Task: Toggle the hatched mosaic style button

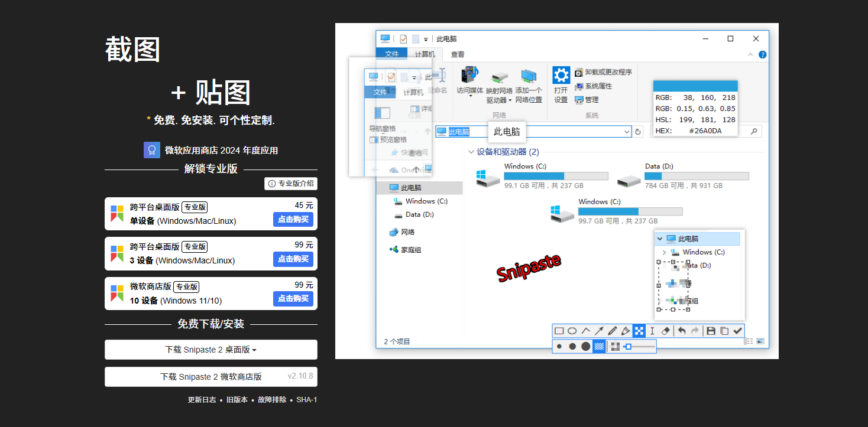Action: [x=599, y=347]
